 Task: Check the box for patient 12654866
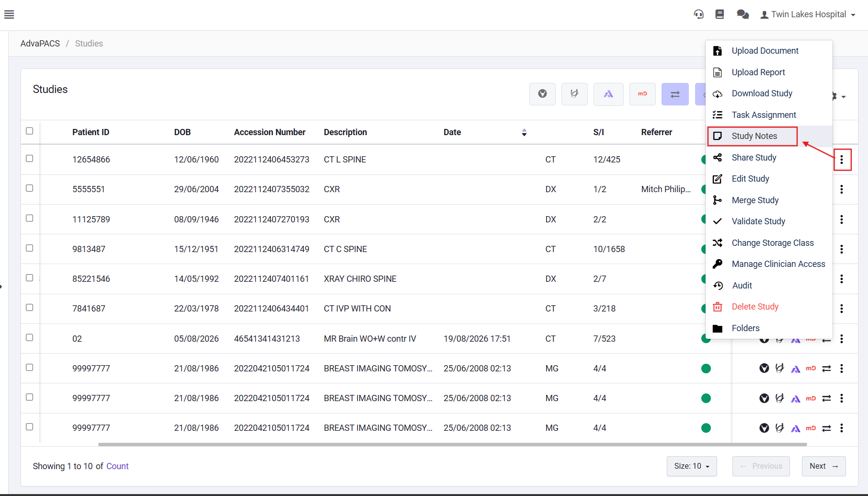pos(30,159)
